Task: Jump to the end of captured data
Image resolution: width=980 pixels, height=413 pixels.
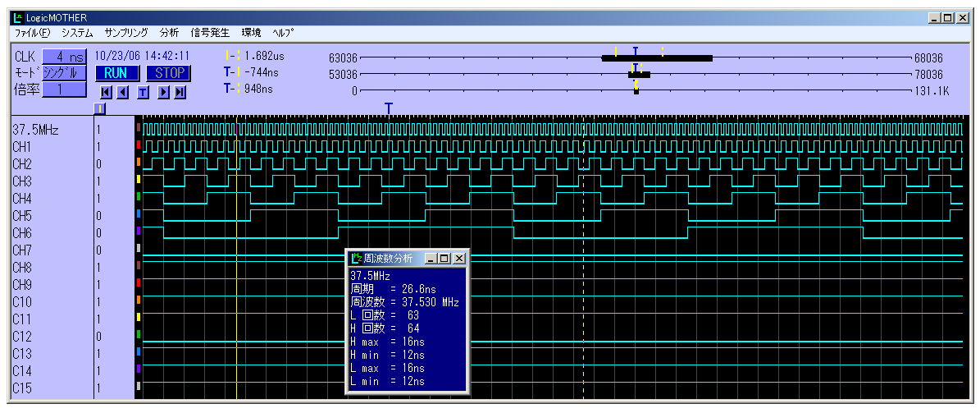Action: coord(180,92)
